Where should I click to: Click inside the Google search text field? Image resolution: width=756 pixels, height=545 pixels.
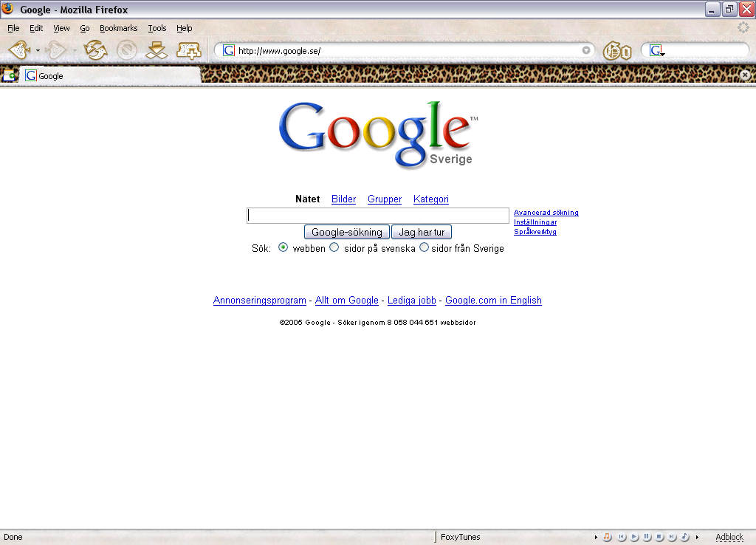click(377, 216)
